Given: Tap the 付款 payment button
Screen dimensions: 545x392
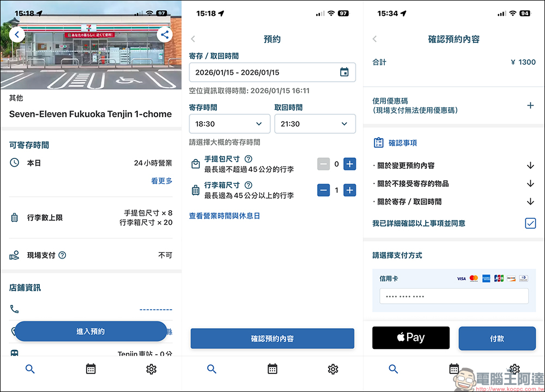Looking at the screenshot, I should pyautogui.click(x=497, y=338).
